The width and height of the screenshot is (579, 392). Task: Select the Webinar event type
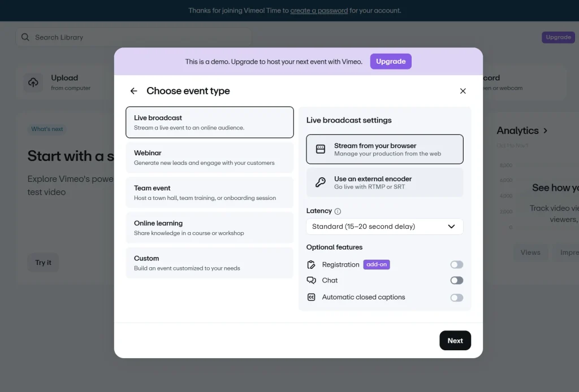coord(209,157)
